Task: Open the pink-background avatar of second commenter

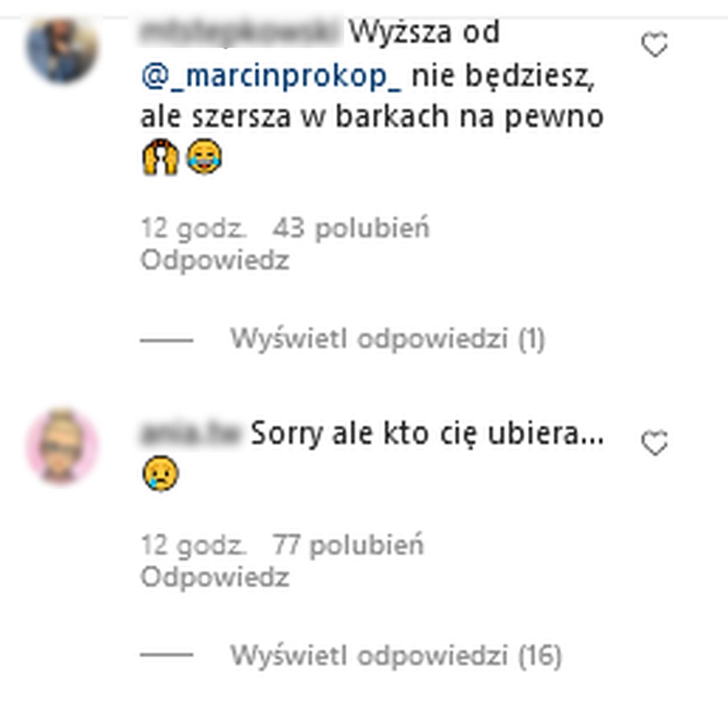Action: (62, 447)
